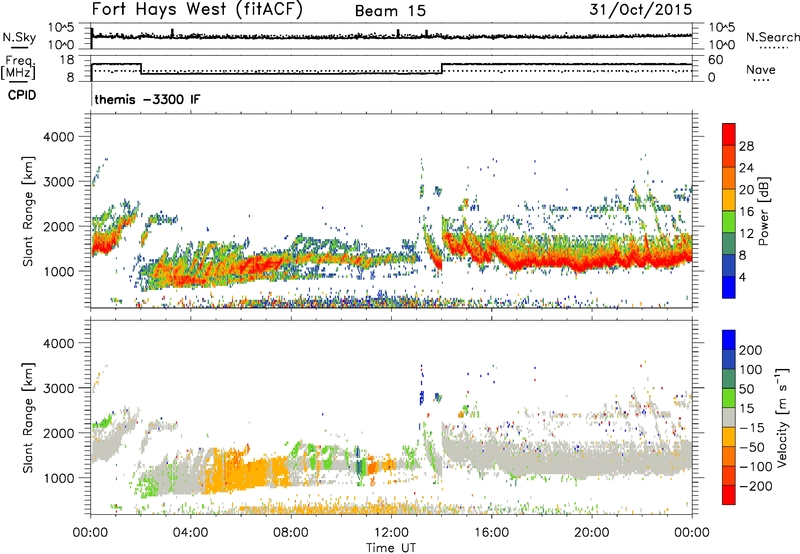
Task: Click the 'N.Search' legend label
Action: tap(773, 37)
